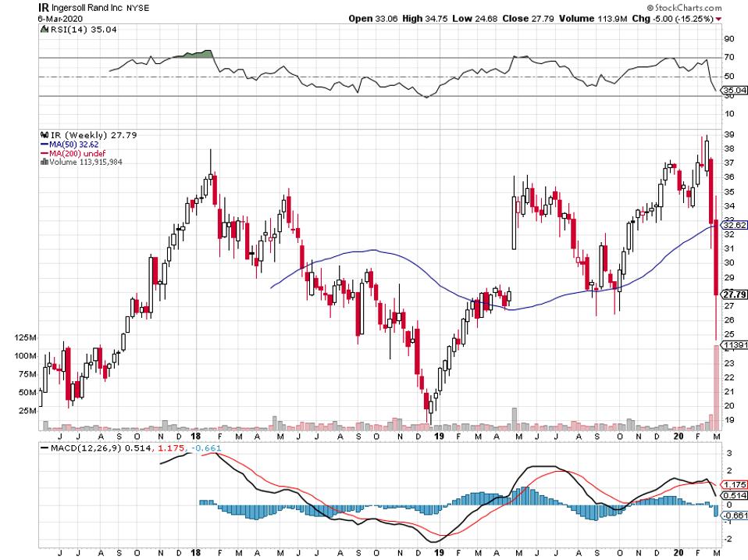Viewport: 748px width, 560px height.
Task: Click the RSI(14) legend icon
Action: 45,30
